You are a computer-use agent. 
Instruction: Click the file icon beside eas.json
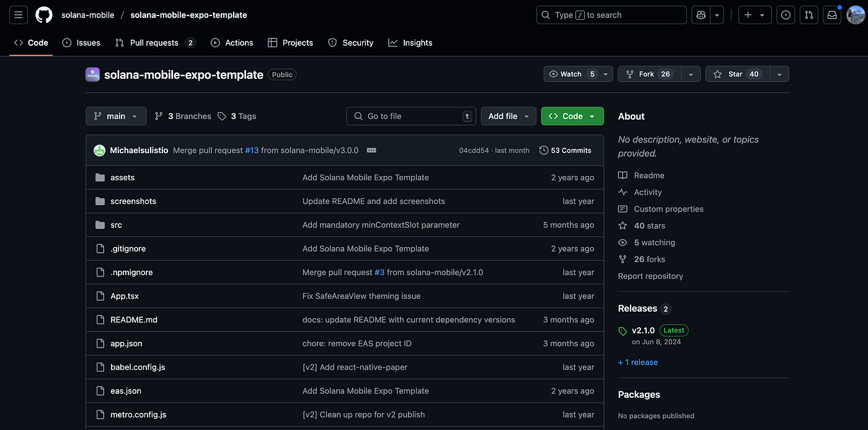coord(100,391)
